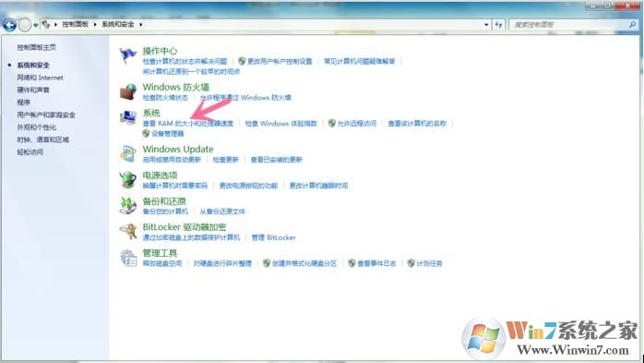
Task: Open the 操作中心 flag icon
Action: pos(127,55)
